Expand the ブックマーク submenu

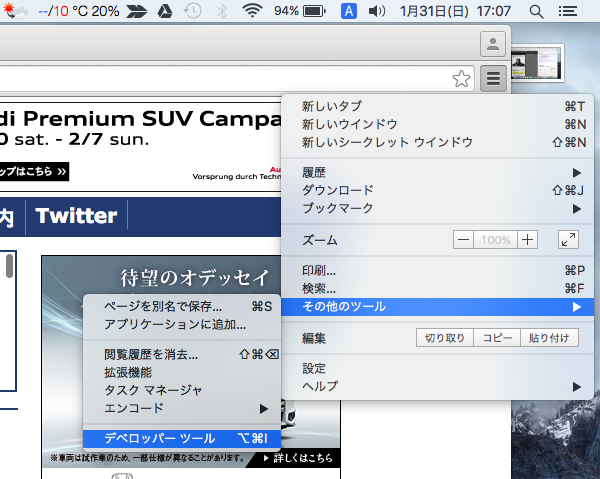(437, 209)
